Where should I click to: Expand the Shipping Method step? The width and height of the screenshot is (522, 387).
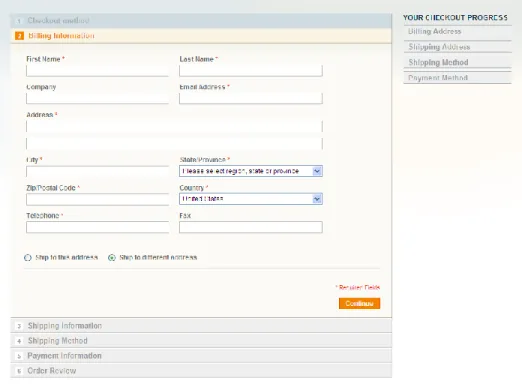click(x=201, y=341)
